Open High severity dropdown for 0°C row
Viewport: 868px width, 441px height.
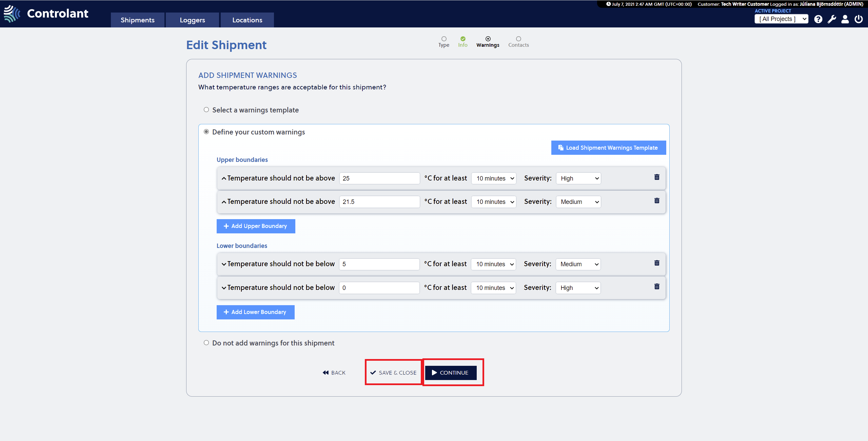point(578,288)
